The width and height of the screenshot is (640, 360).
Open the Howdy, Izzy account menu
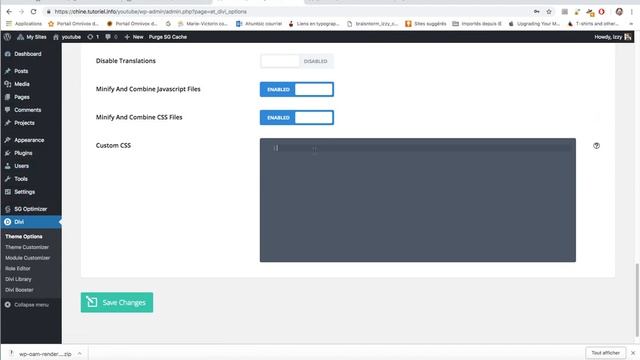pyautogui.click(x=613, y=37)
